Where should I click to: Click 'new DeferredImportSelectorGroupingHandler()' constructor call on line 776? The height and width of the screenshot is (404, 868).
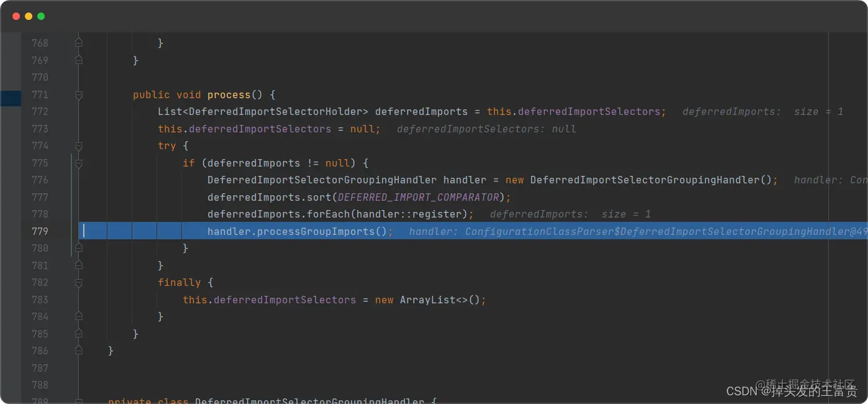[639, 180]
